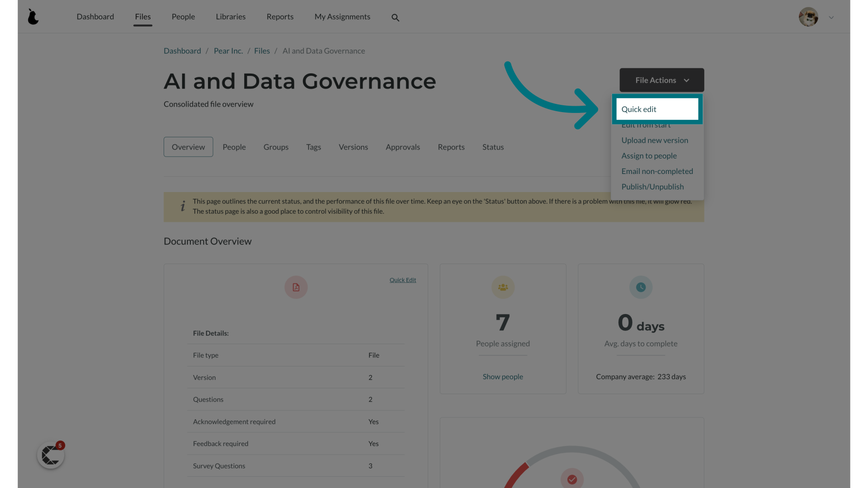Click the people group icon above 7
The image size is (868, 488).
point(503,287)
